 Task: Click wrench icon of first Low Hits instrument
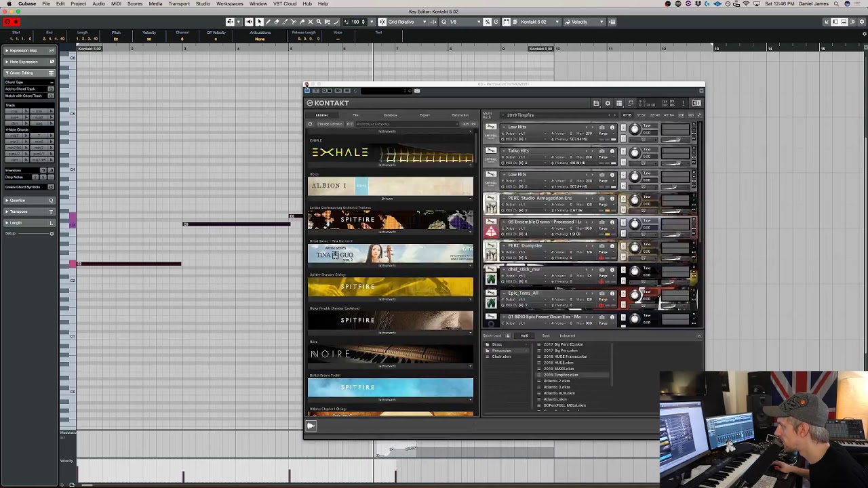tap(491, 126)
